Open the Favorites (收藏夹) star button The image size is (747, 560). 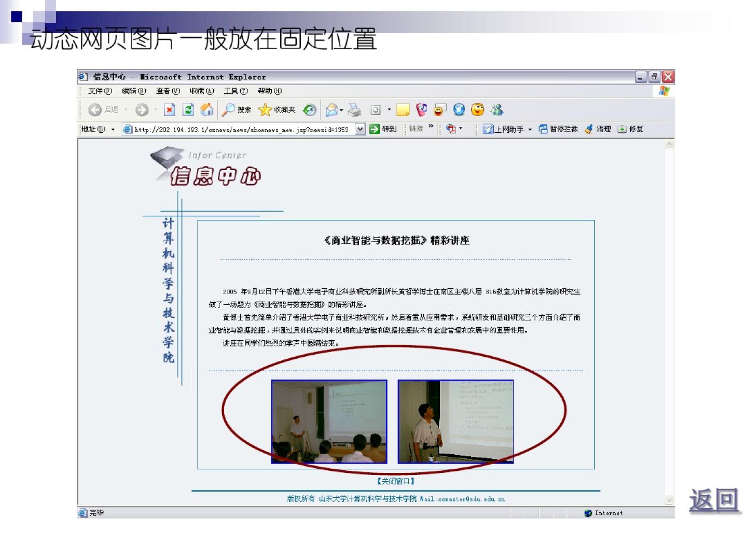click(276, 110)
